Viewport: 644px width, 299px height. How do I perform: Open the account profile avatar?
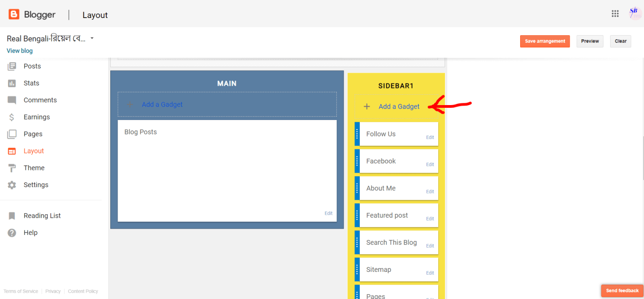(635, 14)
